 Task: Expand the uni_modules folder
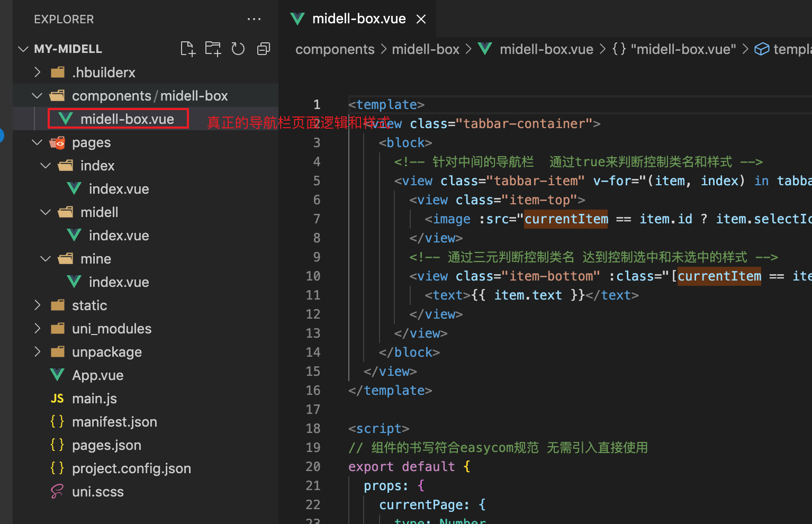tap(37, 328)
